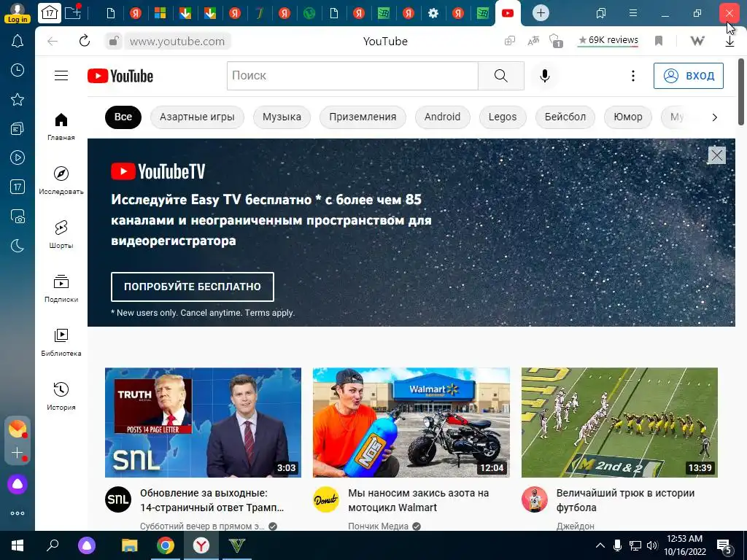Viewport: 747px width, 560px height.
Task: Select the Legos chip
Action: pyautogui.click(x=502, y=117)
